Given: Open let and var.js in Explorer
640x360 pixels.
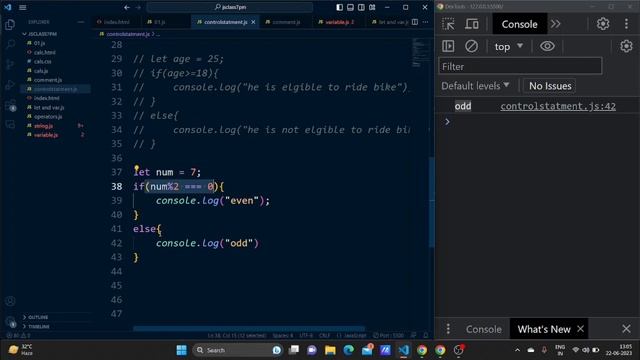Looking at the screenshot, I should [49, 107].
